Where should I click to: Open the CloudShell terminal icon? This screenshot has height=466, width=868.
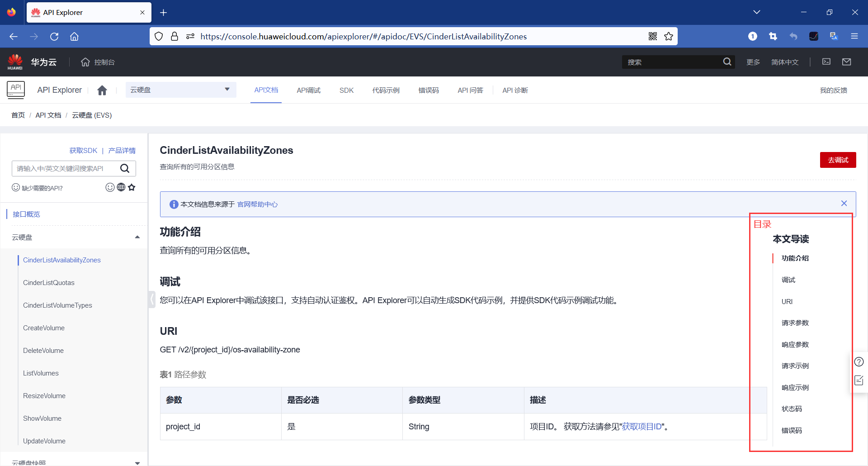click(826, 62)
